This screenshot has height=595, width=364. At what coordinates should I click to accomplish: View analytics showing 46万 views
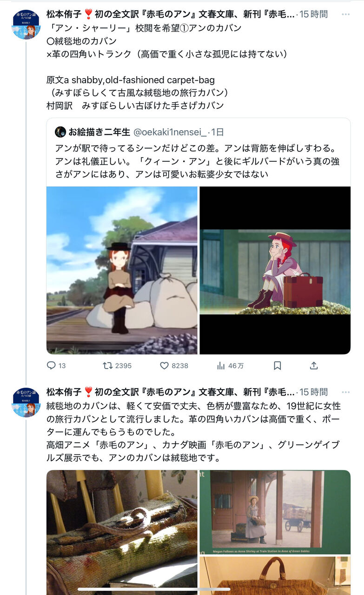230,366
